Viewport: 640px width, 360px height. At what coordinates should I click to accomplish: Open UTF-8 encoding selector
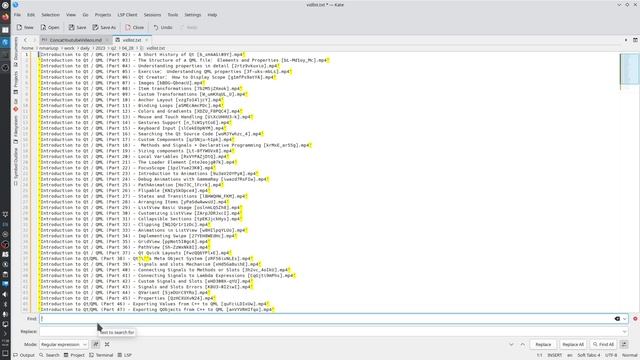611,355
